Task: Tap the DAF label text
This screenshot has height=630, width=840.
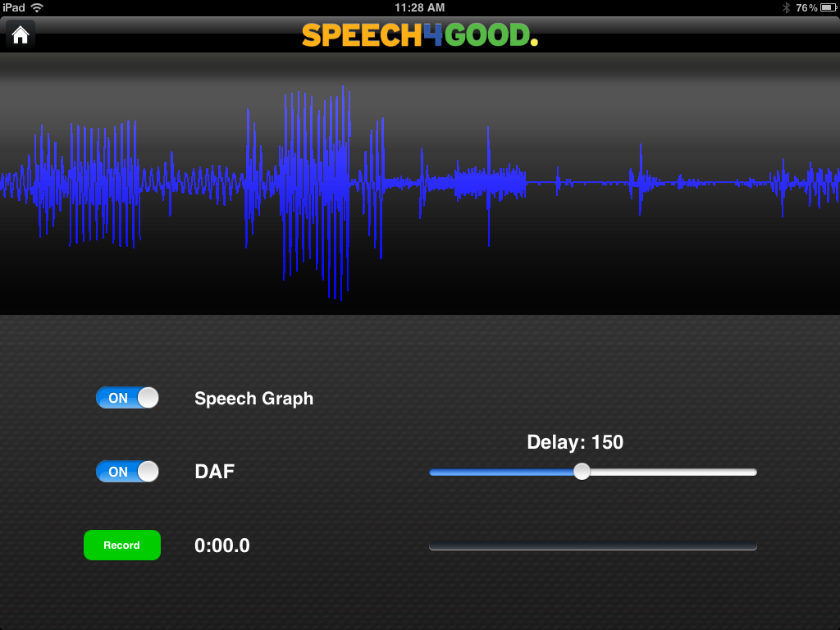Action: 215,472
